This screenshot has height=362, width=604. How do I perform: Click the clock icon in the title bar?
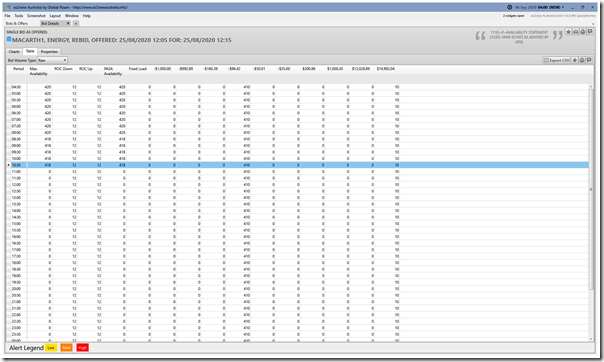click(x=510, y=7)
